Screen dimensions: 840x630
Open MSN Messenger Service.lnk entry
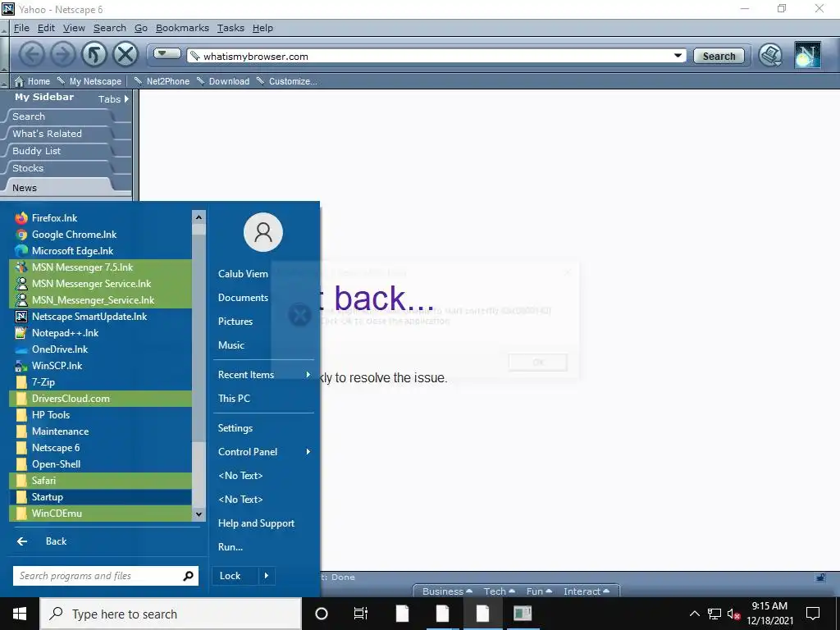coord(100,284)
